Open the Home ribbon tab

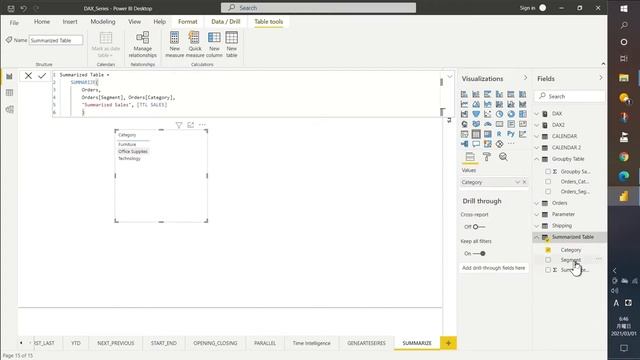click(x=42, y=22)
